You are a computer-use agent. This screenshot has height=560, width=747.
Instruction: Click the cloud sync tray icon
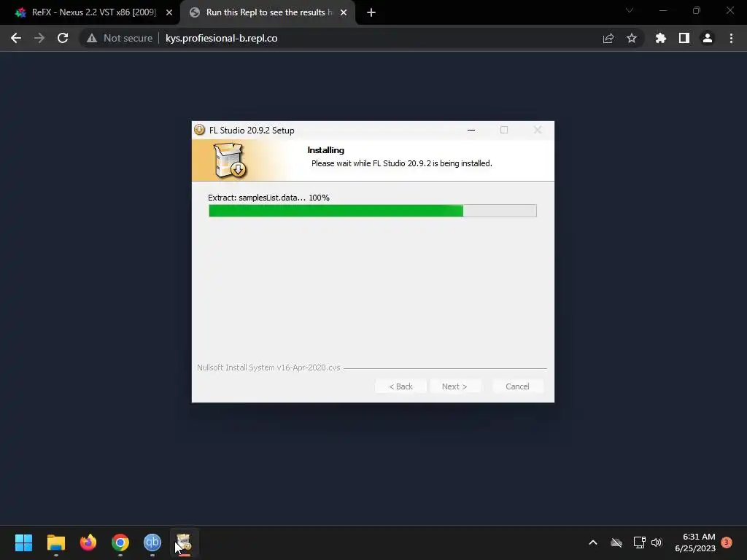point(616,542)
